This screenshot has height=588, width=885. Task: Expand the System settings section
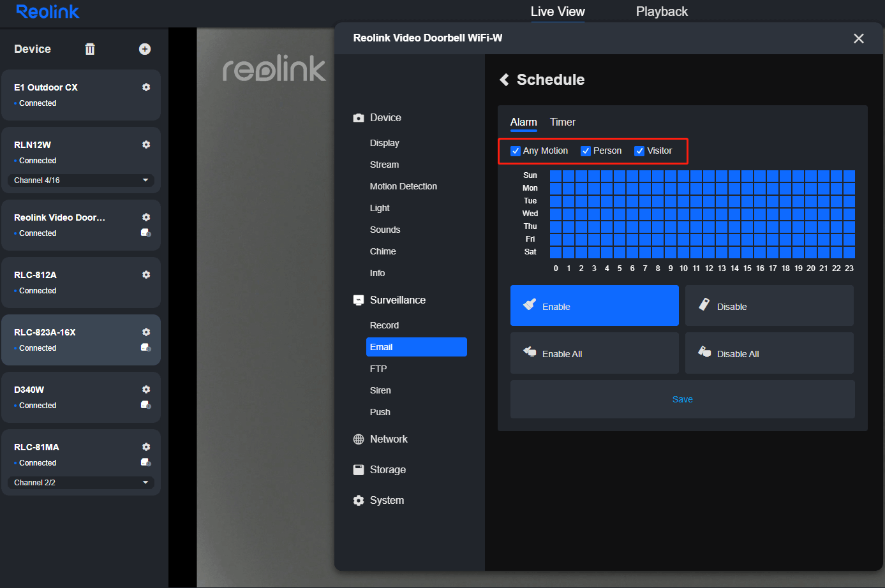pyautogui.click(x=387, y=501)
